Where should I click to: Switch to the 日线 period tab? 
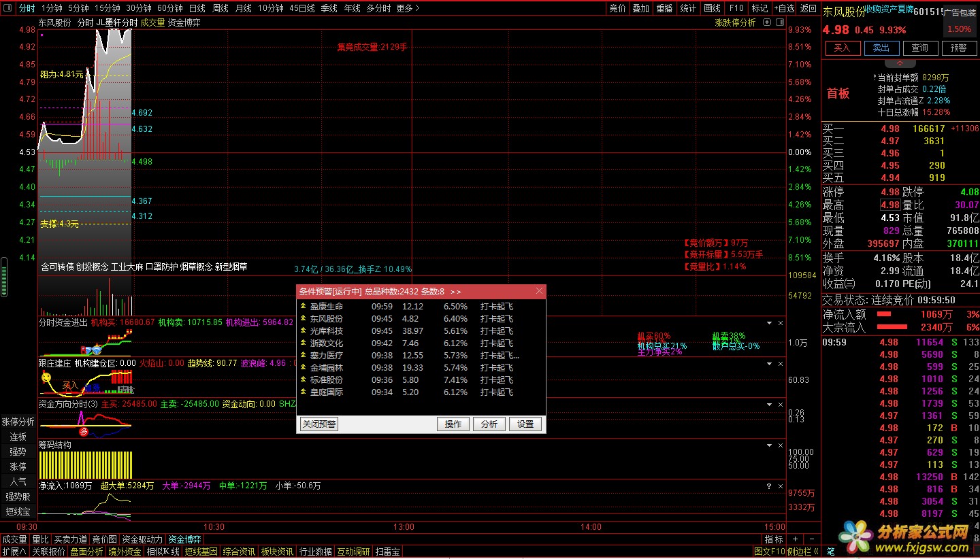pos(197,8)
